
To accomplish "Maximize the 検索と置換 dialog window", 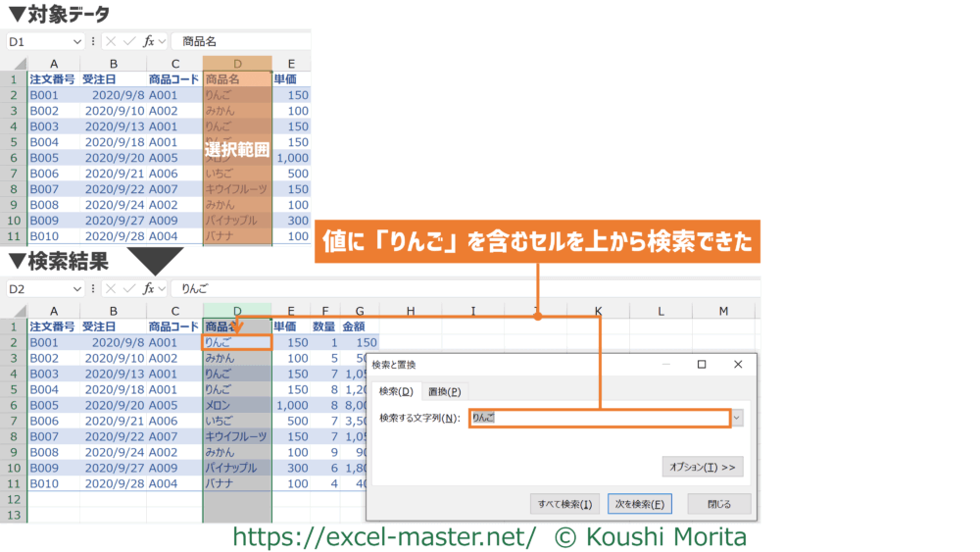I will click(x=702, y=364).
